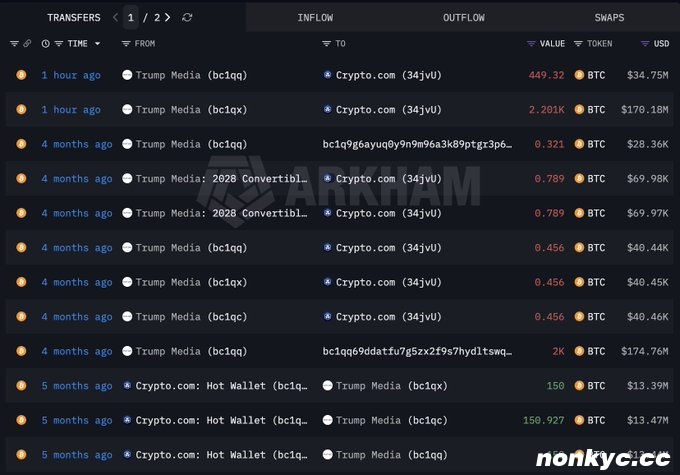Viewport: 680px width, 475px height.
Task: Open Trump Media (bc1qq) recipient, bottom row
Action: point(392,455)
